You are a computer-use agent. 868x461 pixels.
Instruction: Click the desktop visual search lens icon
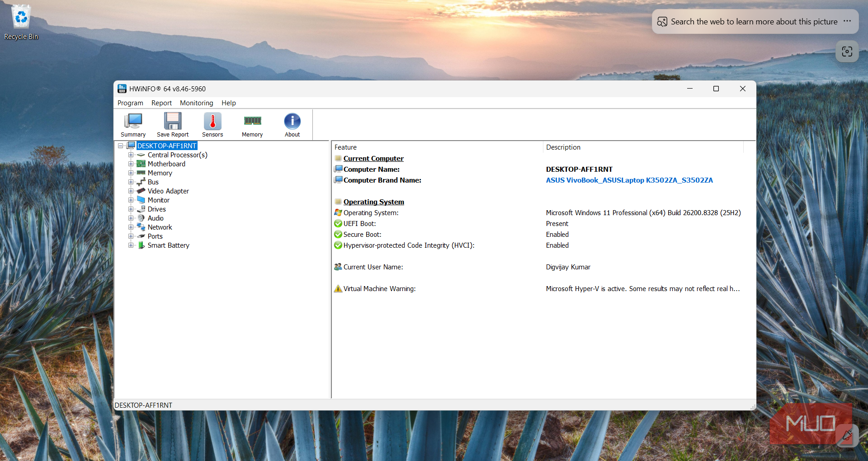click(x=847, y=52)
